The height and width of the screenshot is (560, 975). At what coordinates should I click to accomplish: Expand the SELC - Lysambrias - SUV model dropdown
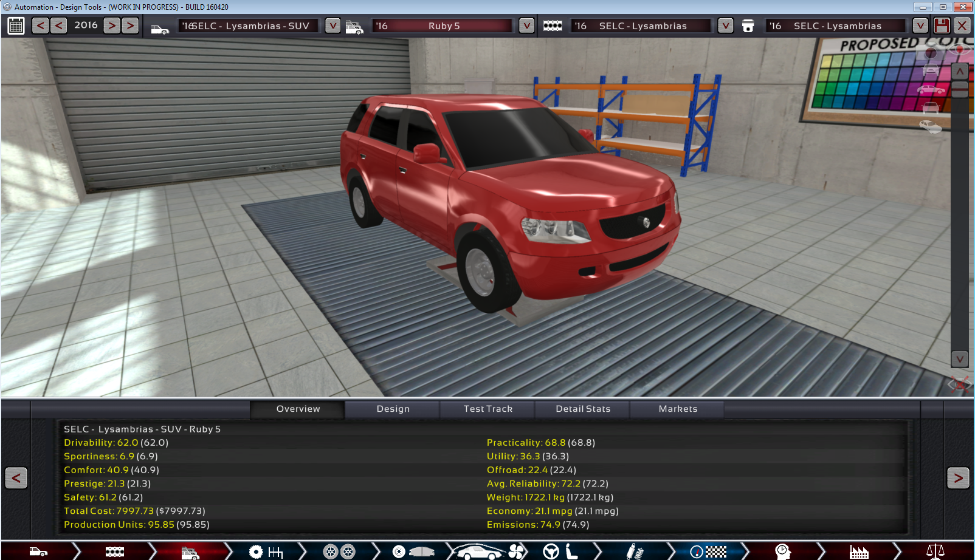click(332, 26)
